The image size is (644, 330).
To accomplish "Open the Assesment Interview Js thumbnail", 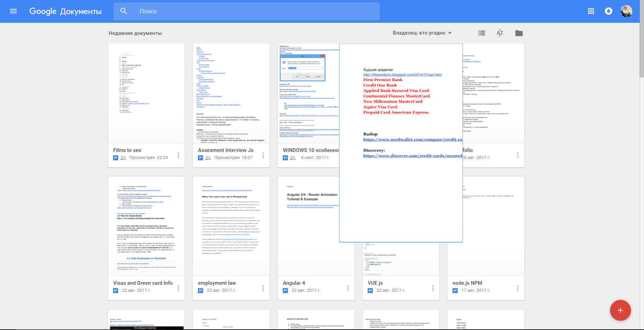I will tap(231, 93).
